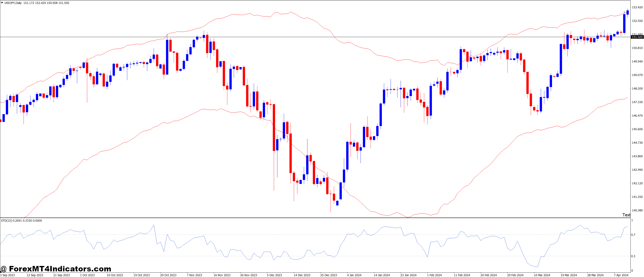This screenshot has height=277, width=644.
Task: Click the 'Text' label object
Action: point(626,215)
